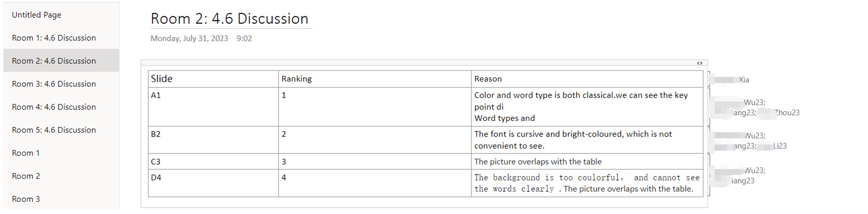Click the 9:02 page timestamp

coord(244,38)
